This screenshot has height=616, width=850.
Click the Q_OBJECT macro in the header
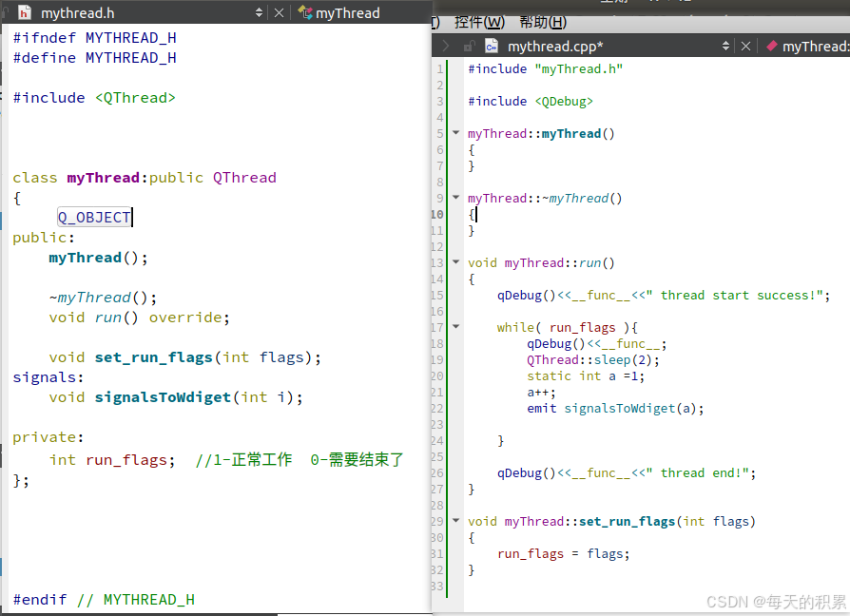[94, 218]
